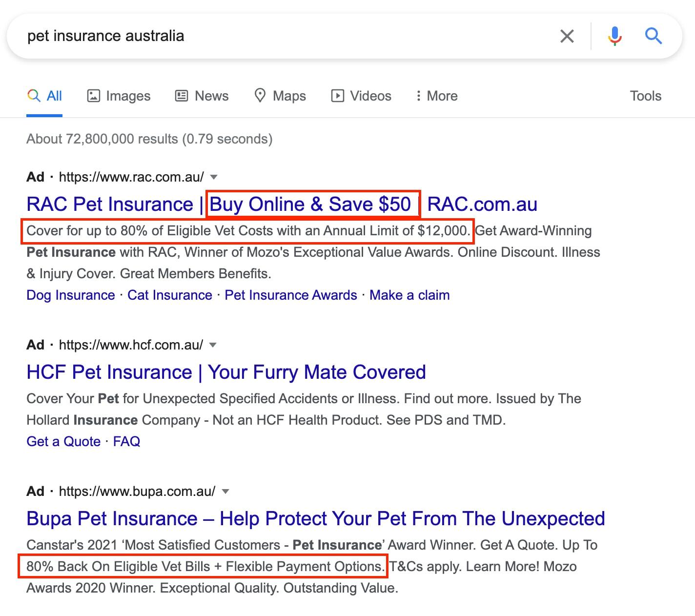Clear the search query with X icon
The width and height of the screenshot is (695, 616).
click(567, 36)
